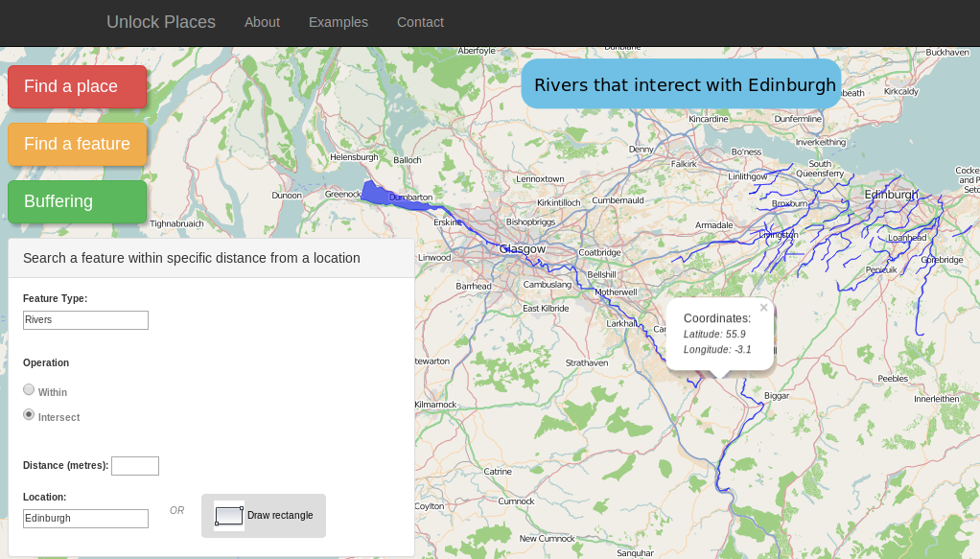Click the Feature Type input field
Screen dimensions: 980x559
pyautogui.click(x=85, y=320)
